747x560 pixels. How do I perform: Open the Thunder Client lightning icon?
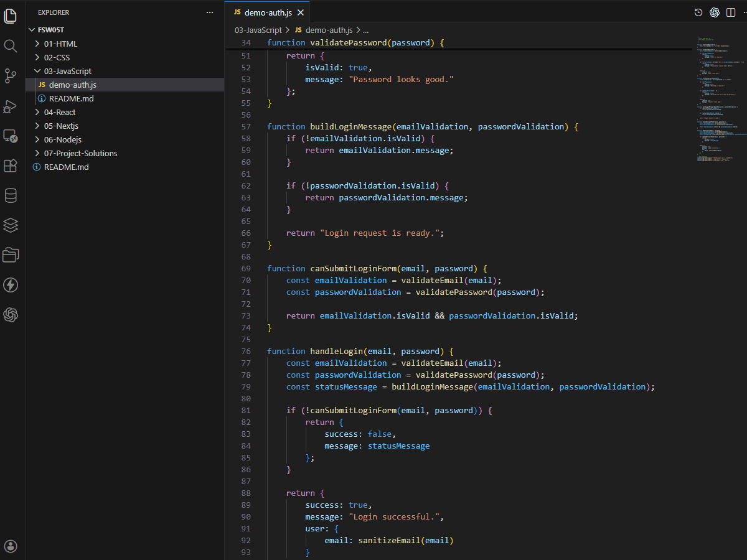click(x=11, y=285)
